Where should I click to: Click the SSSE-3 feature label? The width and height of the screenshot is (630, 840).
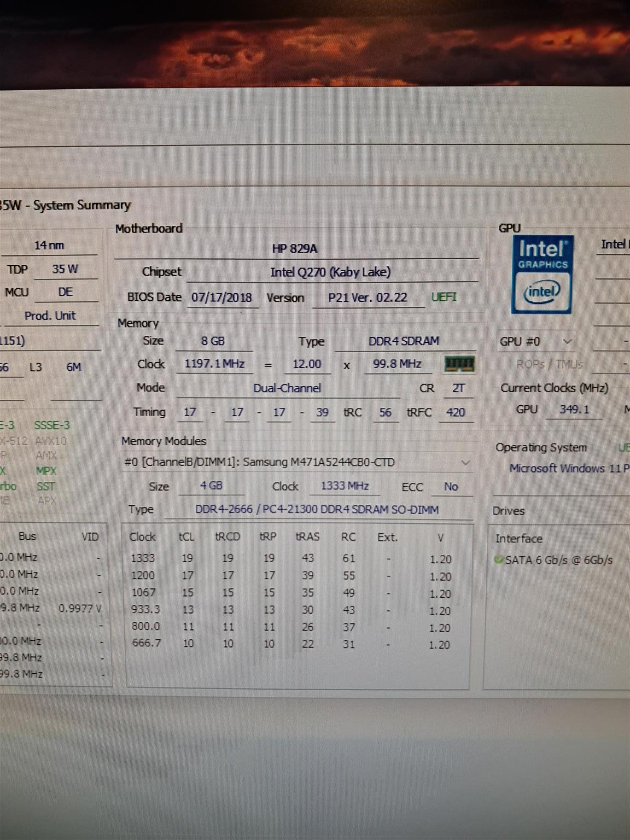pyautogui.click(x=52, y=425)
